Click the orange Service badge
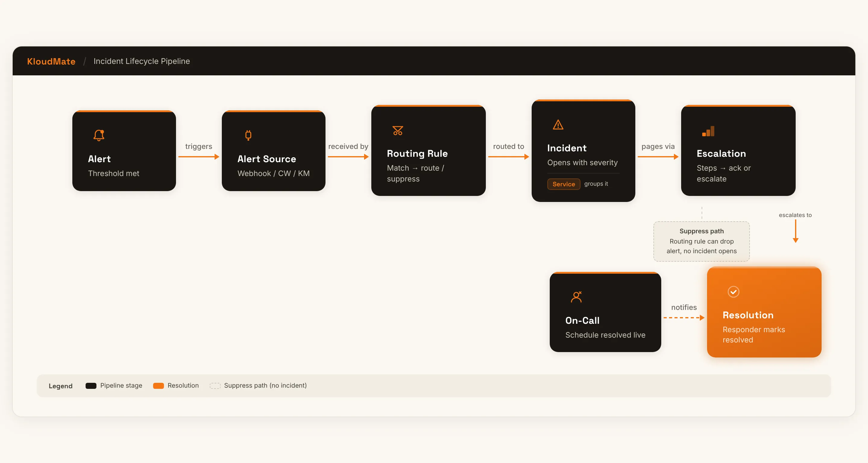This screenshot has width=868, height=463. point(563,184)
